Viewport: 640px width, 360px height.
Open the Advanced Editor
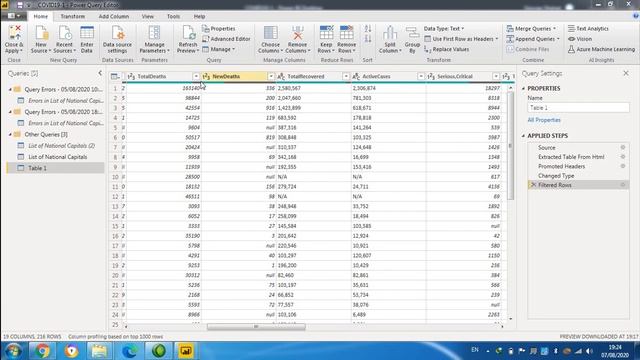pyautogui.click(x=227, y=39)
